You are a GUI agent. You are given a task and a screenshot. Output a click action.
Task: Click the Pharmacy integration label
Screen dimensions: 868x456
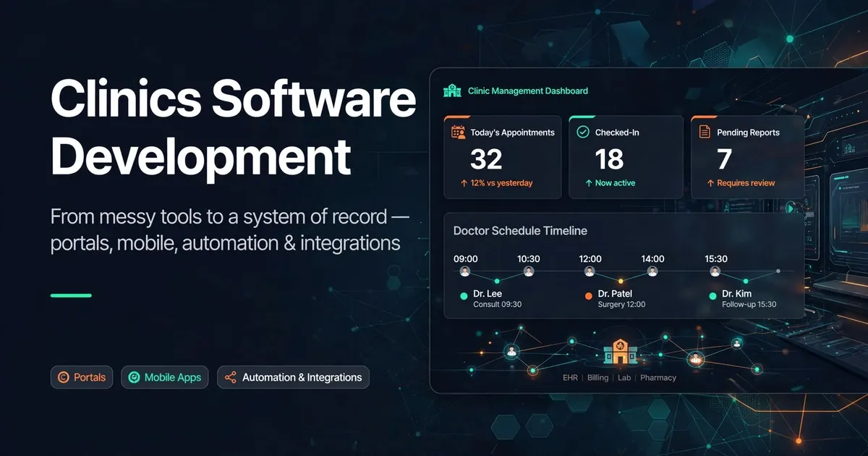click(x=658, y=378)
